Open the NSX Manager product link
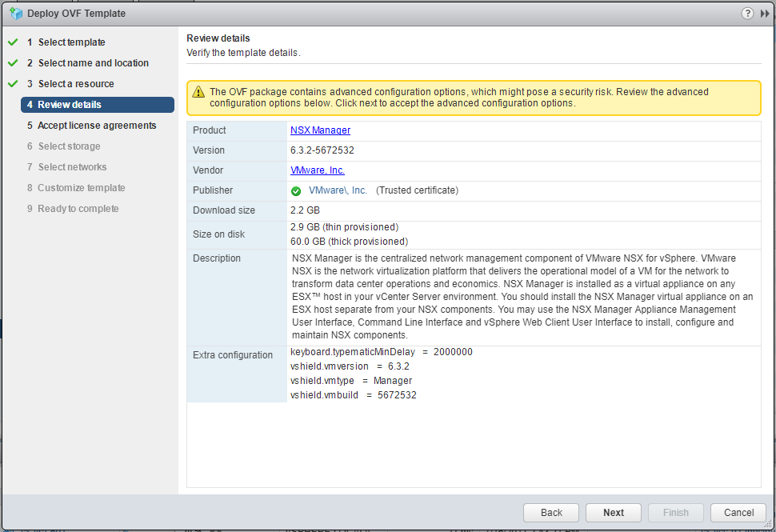This screenshot has width=776, height=532. click(x=320, y=130)
